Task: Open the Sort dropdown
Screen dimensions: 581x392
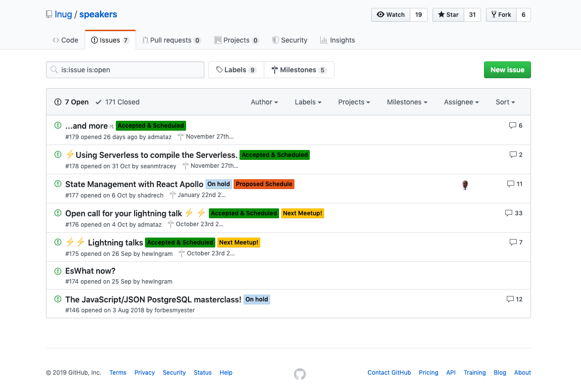Action: click(x=505, y=102)
